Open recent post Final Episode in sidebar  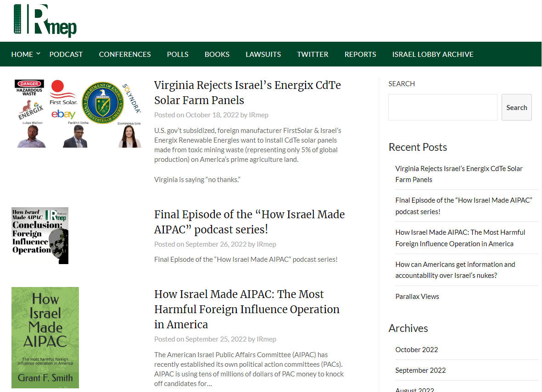(464, 206)
